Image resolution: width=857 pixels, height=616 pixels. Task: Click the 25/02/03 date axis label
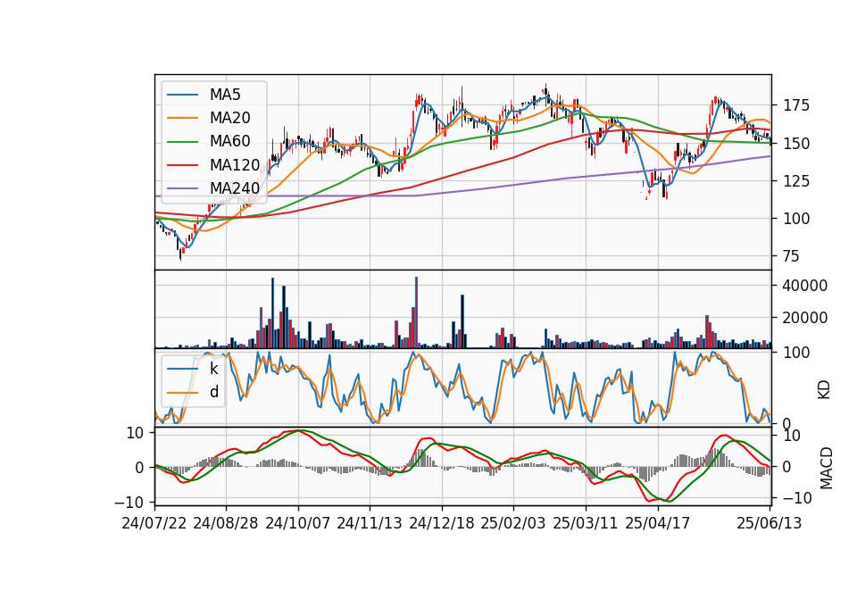513,524
